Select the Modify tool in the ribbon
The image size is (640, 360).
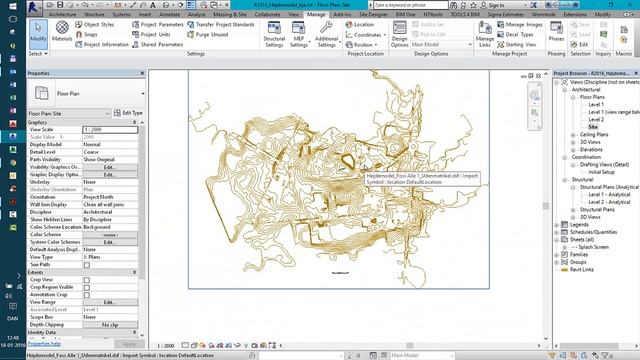click(38, 33)
